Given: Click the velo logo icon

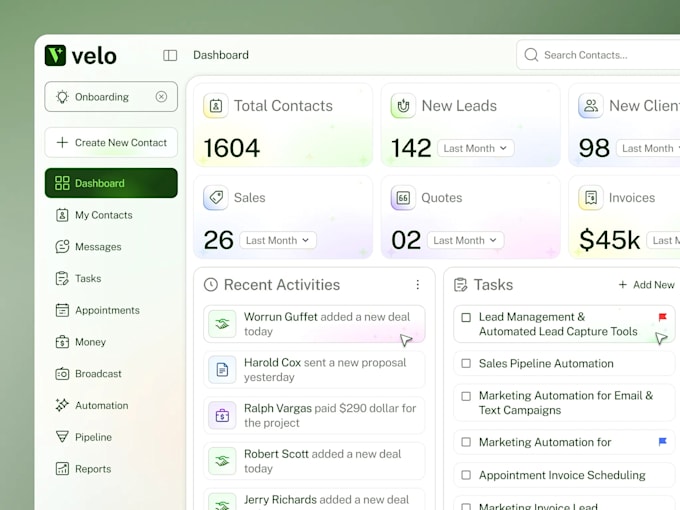Looking at the screenshot, I should [55, 56].
